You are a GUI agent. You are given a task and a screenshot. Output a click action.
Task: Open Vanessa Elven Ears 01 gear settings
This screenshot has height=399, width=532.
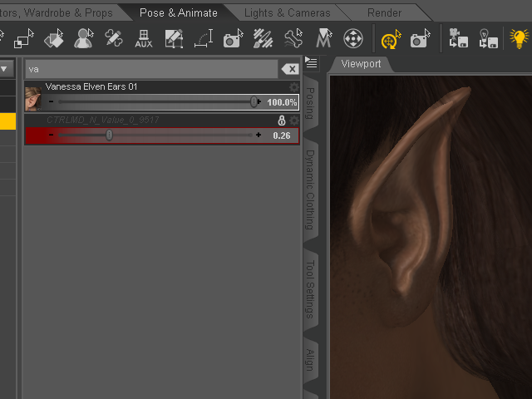(x=293, y=87)
